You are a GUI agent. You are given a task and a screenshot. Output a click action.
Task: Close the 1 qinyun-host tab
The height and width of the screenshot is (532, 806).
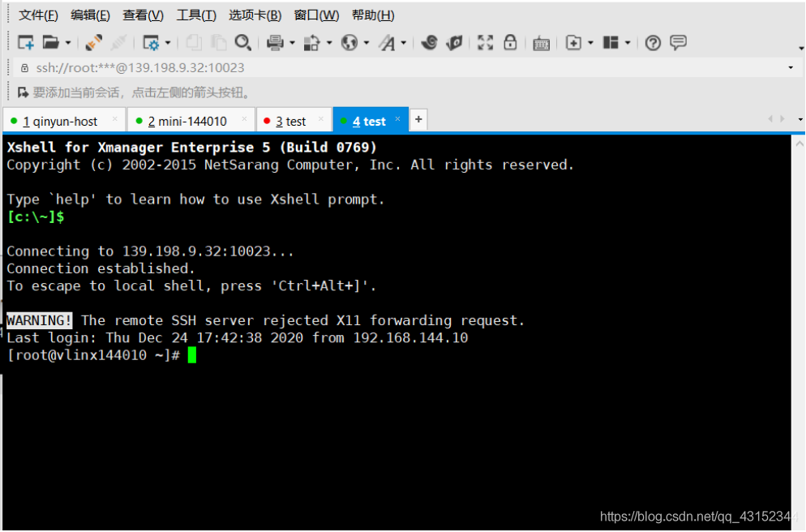pyautogui.click(x=115, y=118)
